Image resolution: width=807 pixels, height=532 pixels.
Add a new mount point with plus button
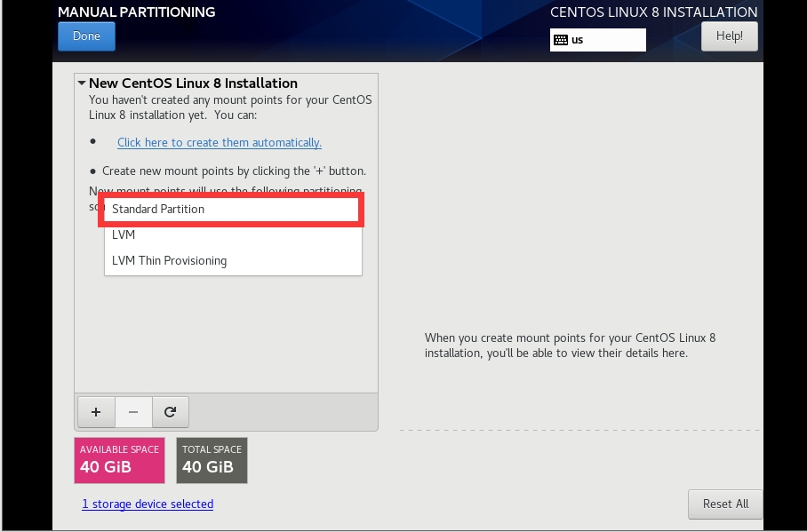coord(96,412)
